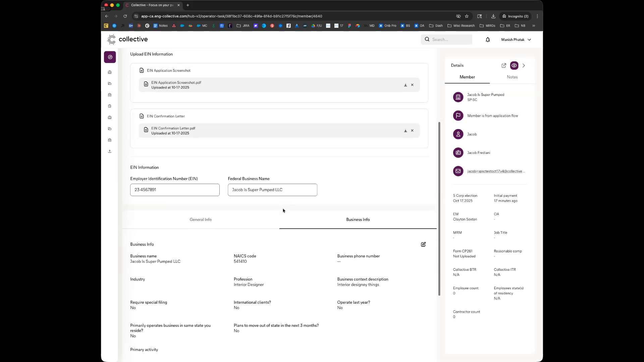Expand the Manish Phatak user menu
The height and width of the screenshot is (362, 644).
click(516, 40)
